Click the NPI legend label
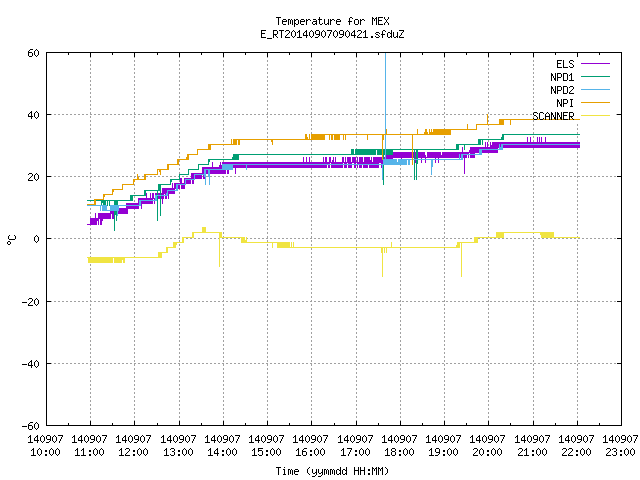Image resolution: width=640 pixels, height=480 pixels. pyautogui.click(x=565, y=103)
